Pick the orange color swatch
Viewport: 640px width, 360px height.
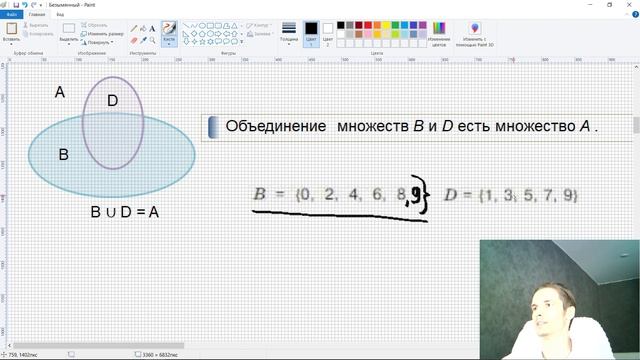tap(377, 25)
